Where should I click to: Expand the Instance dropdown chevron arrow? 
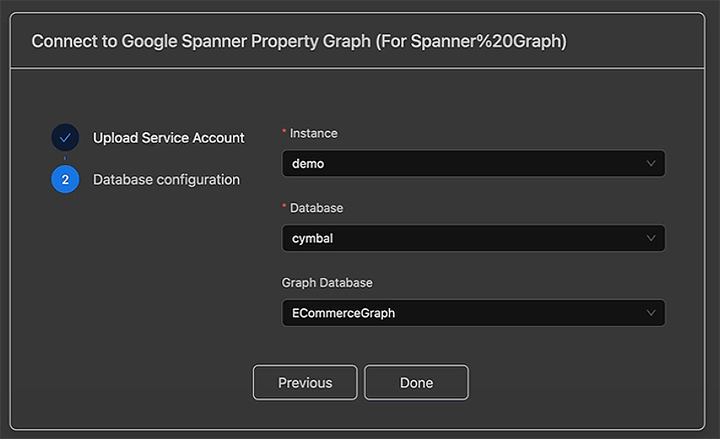point(651,163)
